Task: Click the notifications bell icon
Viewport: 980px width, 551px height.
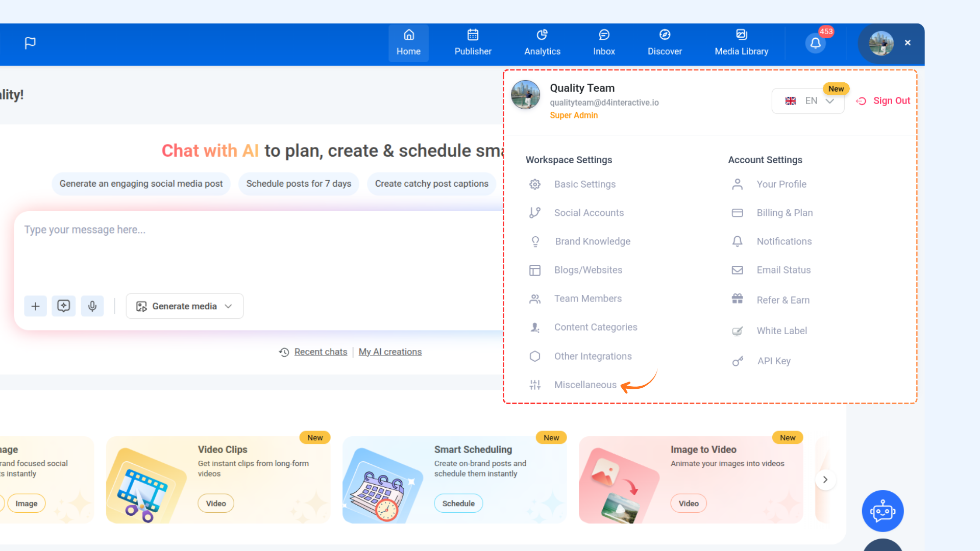Action: pos(815,43)
